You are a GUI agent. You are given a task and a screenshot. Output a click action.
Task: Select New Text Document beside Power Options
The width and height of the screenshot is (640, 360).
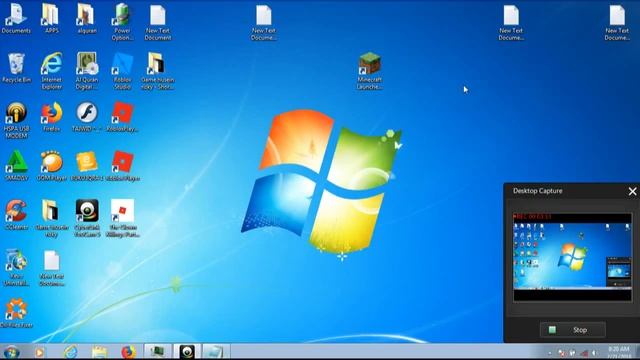[x=158, y=22]
